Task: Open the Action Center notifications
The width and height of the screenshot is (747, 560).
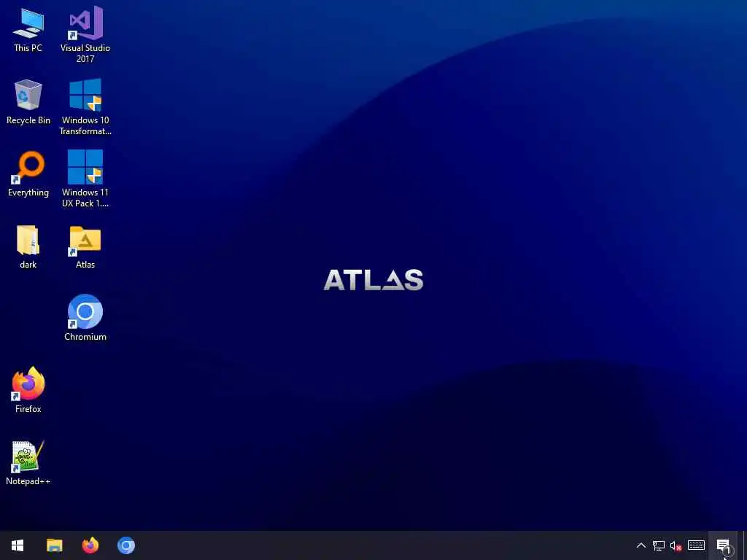Action: (723, 545)
